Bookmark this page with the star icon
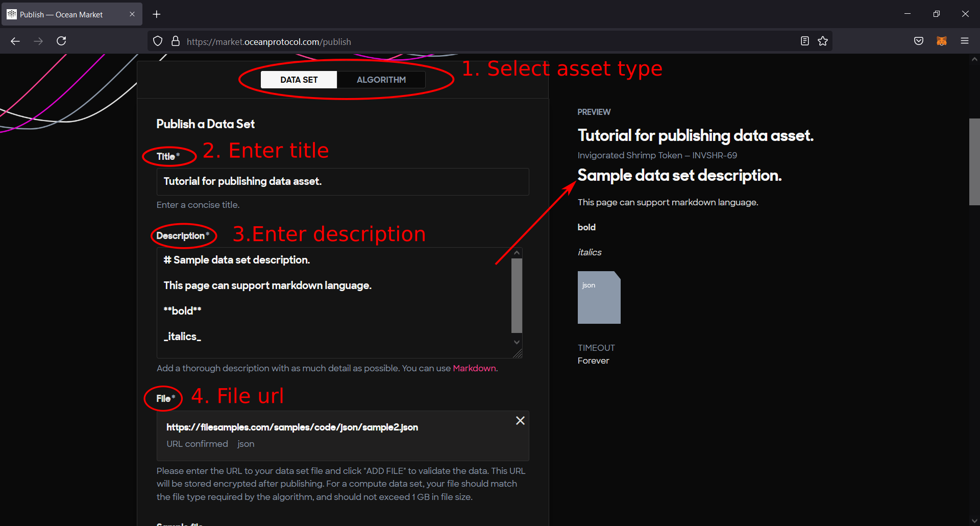This screenshot has height=526, width=980. pyautogui.click(x=823, y=41)
